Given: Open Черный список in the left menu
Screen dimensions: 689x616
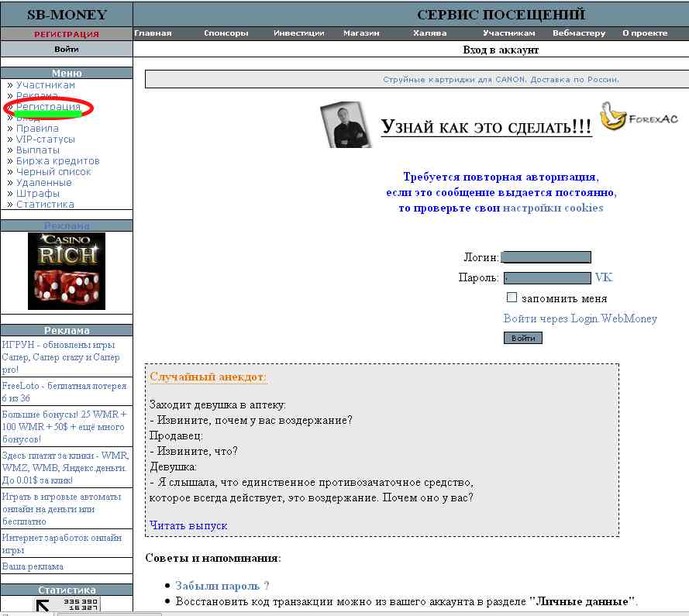Looking at the screenshot, I should tap(53, 172).
